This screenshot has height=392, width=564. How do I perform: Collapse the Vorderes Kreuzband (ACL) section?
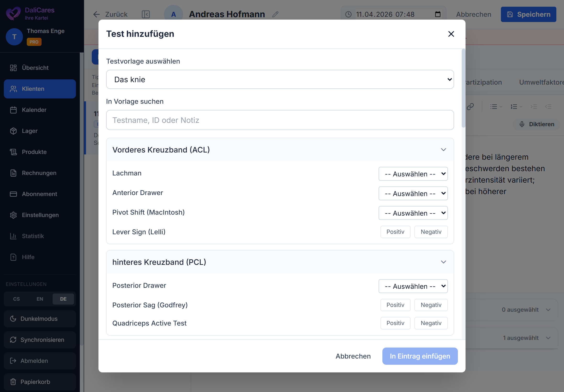(443, 150)
